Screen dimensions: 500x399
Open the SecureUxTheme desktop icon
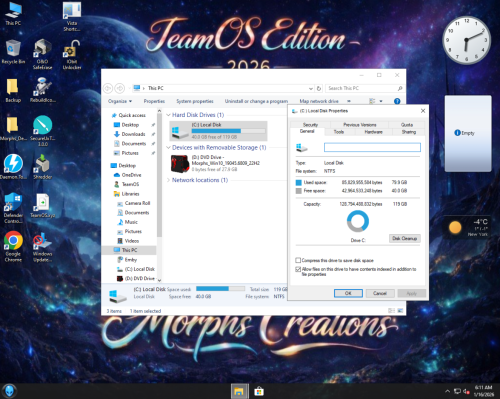(x=43, y=131)
